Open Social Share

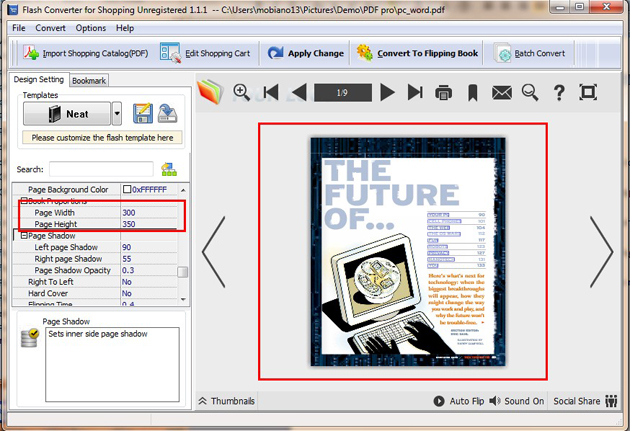click(x=585, y=401)
